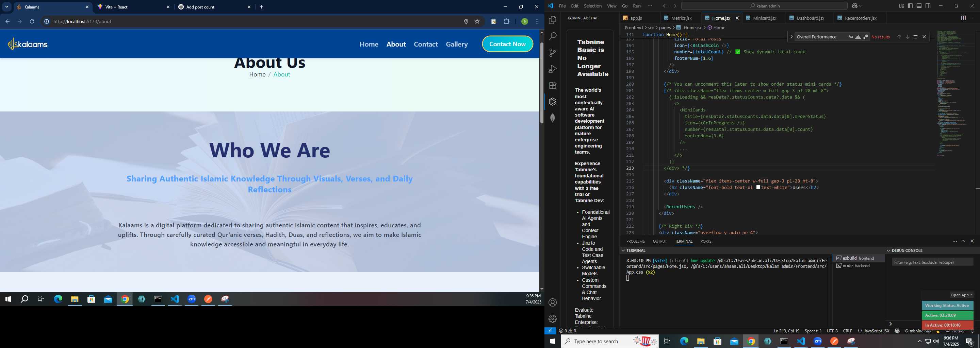
Task: Open Customize Layout icon in VS Code title bar
Action: (x=901, y=6)
